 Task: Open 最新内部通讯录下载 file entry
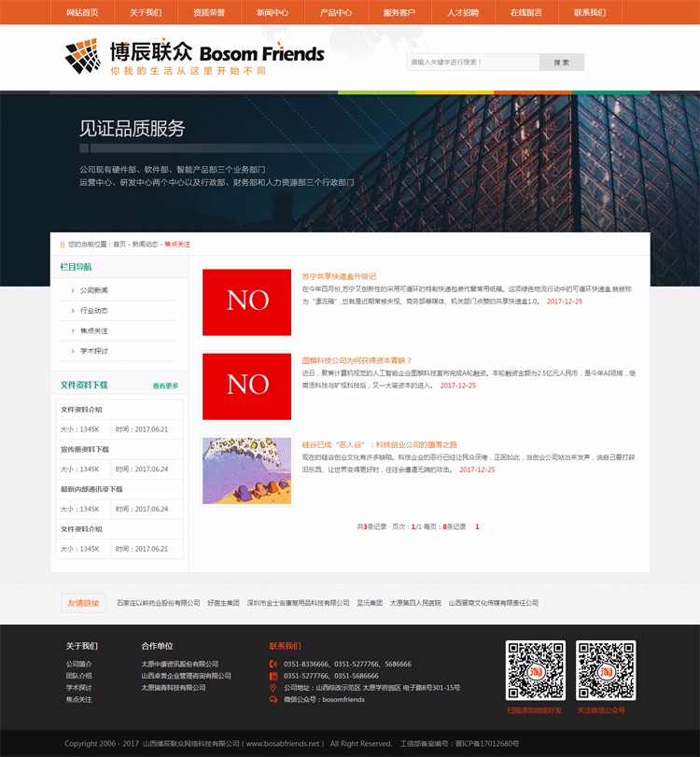91,489
